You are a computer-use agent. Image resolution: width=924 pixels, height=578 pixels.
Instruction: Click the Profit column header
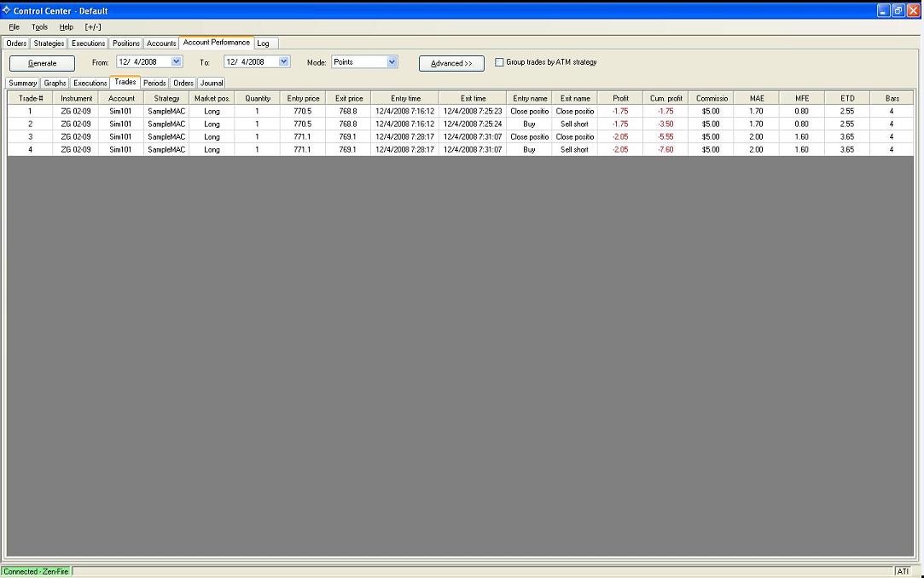pyautogui.click(x=620, y=98)
